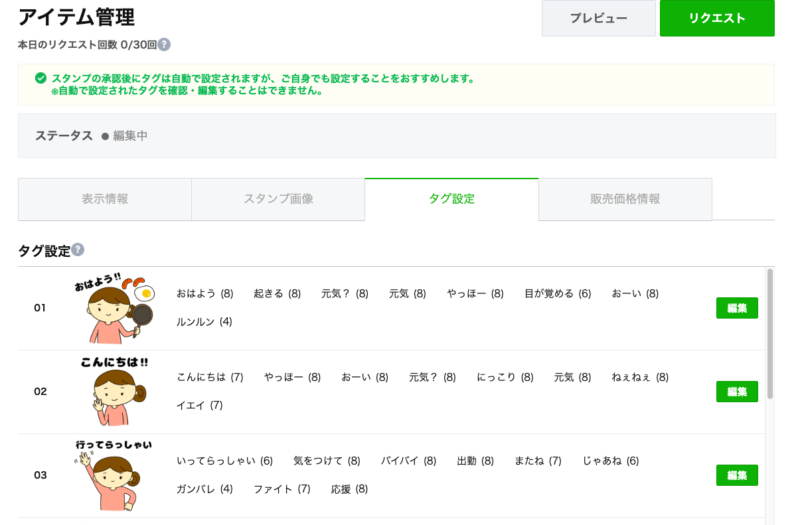Click the プレビュー button
Screen dimensions: 800x525
(x=598, y=18)
